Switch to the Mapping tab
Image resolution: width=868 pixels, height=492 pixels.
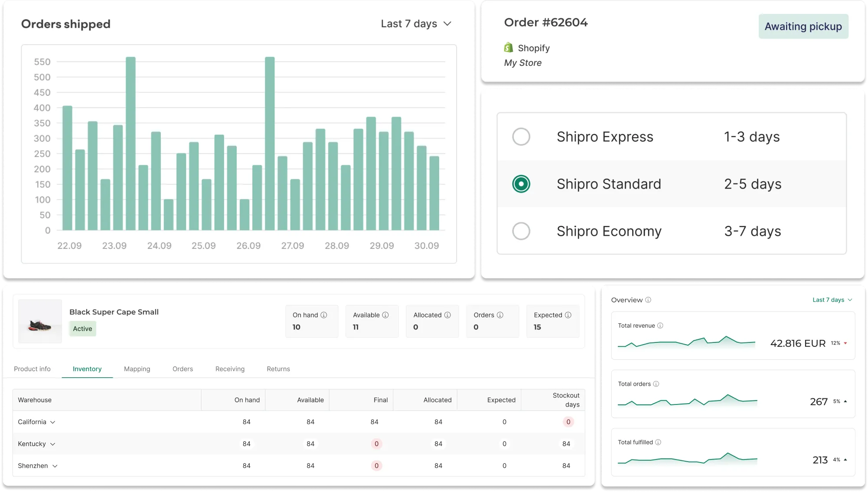point(137,369)
